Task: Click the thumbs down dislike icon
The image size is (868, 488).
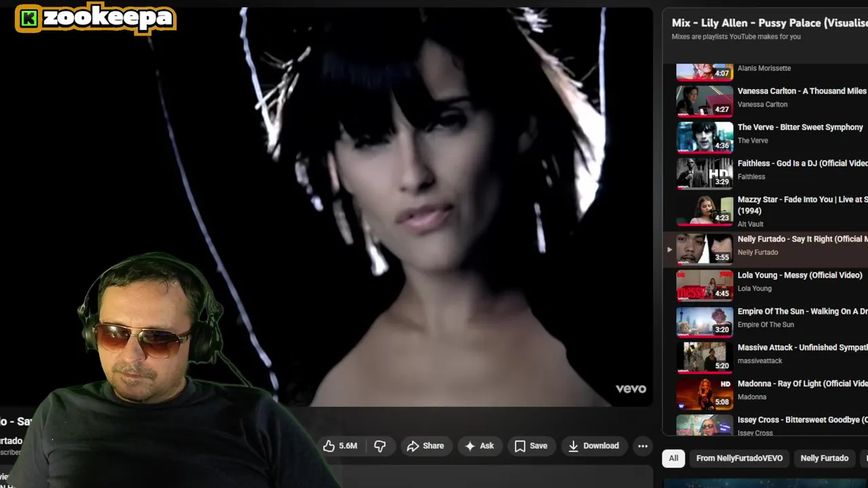Action: (380, 446)
